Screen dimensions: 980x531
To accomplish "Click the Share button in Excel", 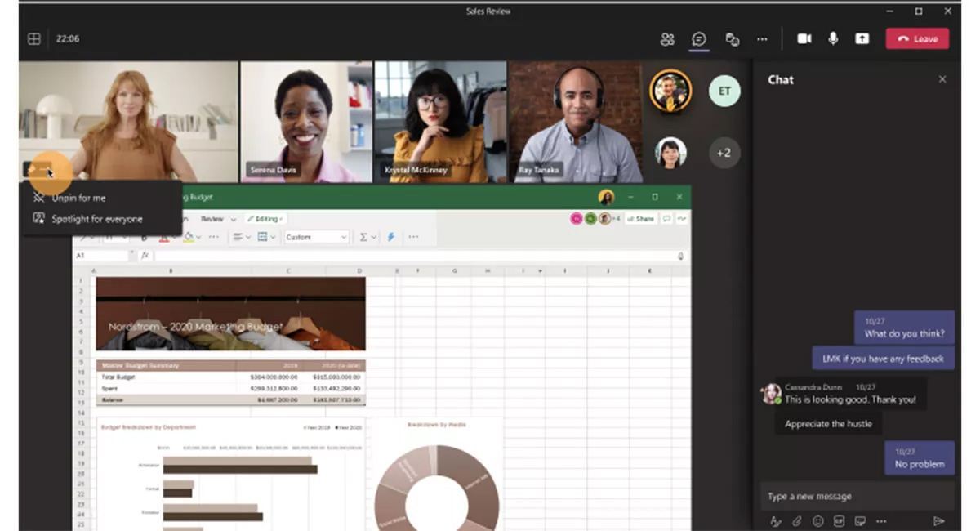I will click(642, 219).
